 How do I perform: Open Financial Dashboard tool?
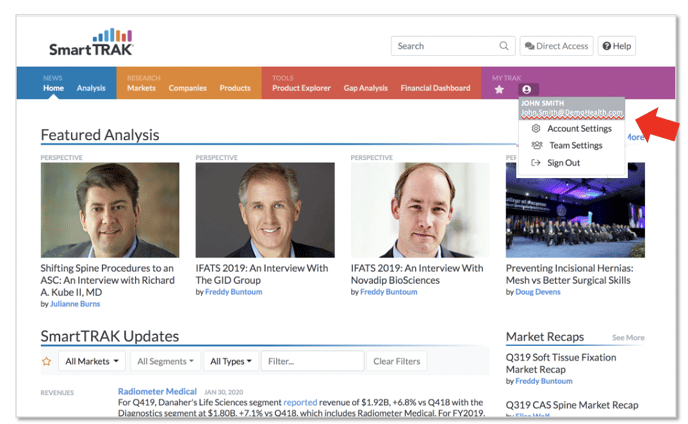(x=435, y=88)
